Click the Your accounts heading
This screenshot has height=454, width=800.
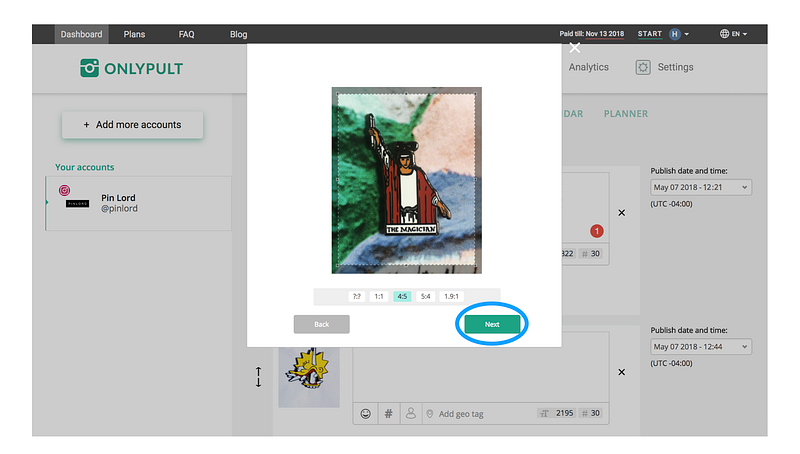point(85,167)
